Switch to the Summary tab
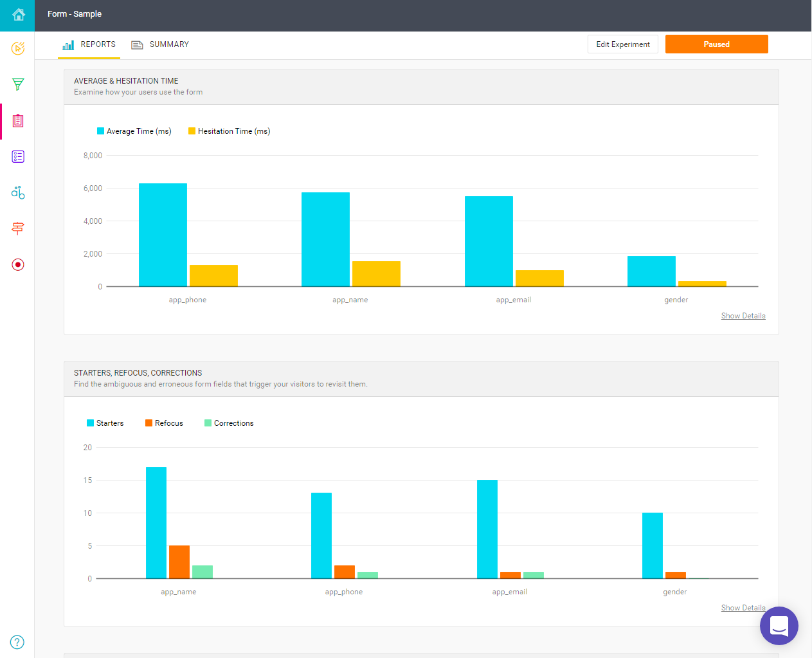Screen dimensions: 812x658 (161, 44)
